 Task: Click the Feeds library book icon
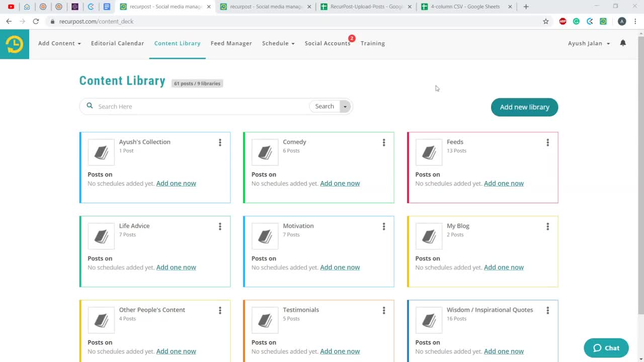click(429, 152)
